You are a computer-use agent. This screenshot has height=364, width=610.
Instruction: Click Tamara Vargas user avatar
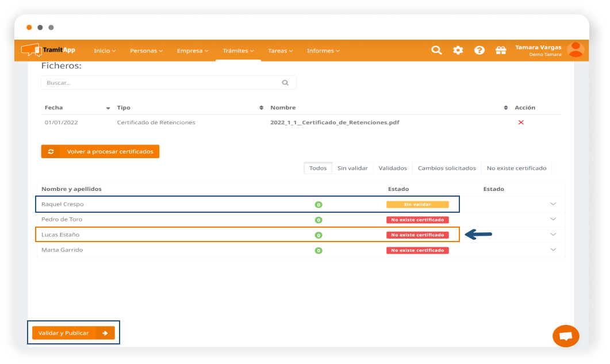(x=575, y=50)
